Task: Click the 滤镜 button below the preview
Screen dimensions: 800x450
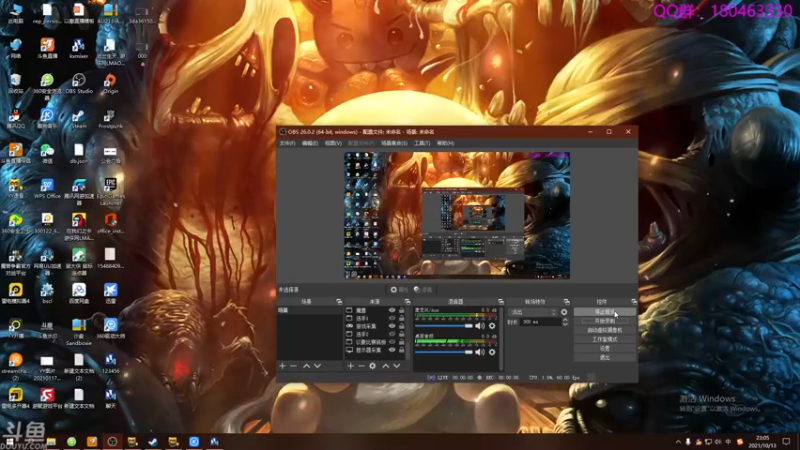Action: [423, 289]
